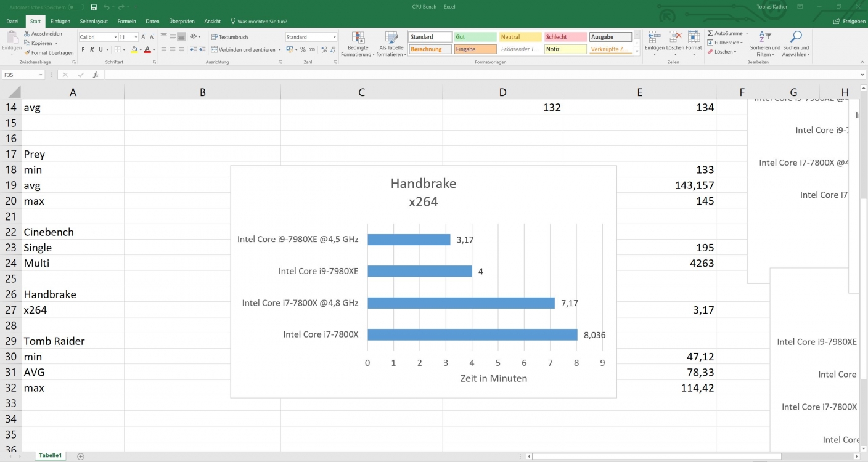Screen dimensions: 868x462
Task: Click Löschen cells icon in Zellen group
Action: pos(675,42)
